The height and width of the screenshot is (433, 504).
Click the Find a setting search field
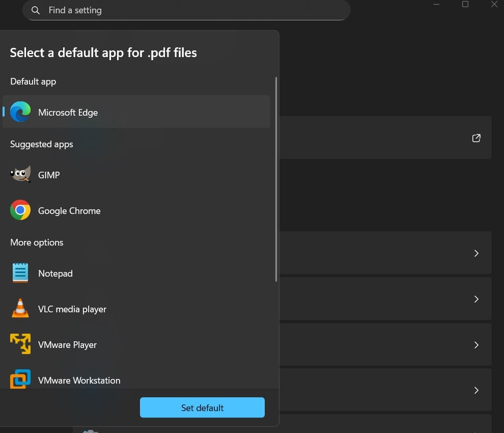187,10
